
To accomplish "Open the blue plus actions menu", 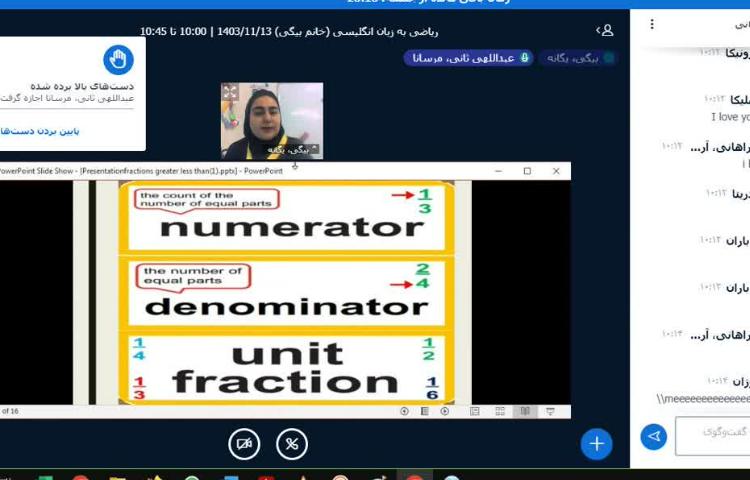I will pos(596,444).
